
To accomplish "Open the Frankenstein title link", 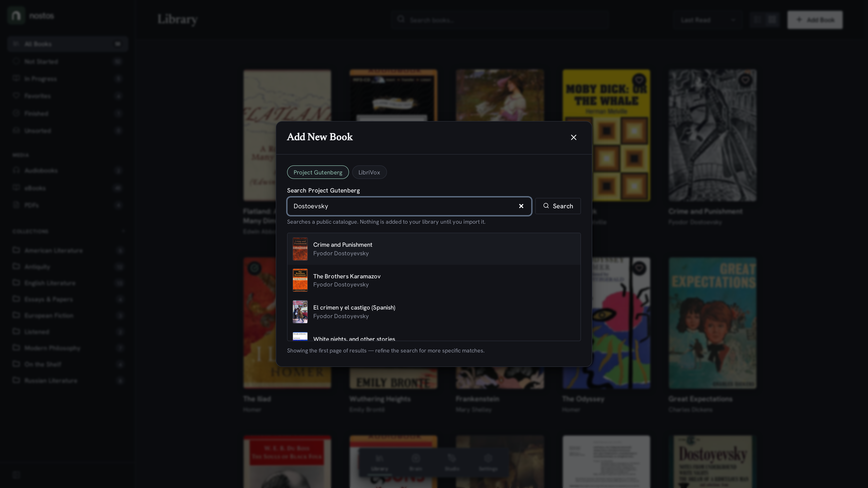I will (x=477, y=399).
